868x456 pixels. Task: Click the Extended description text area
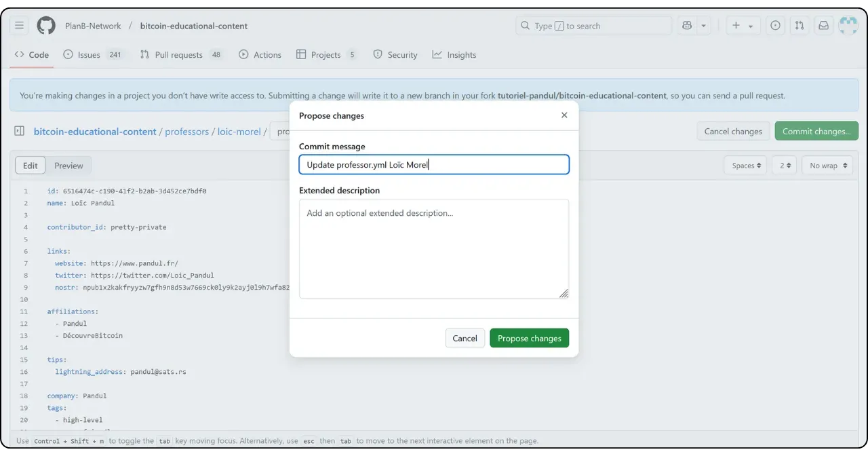click(434, 248)
